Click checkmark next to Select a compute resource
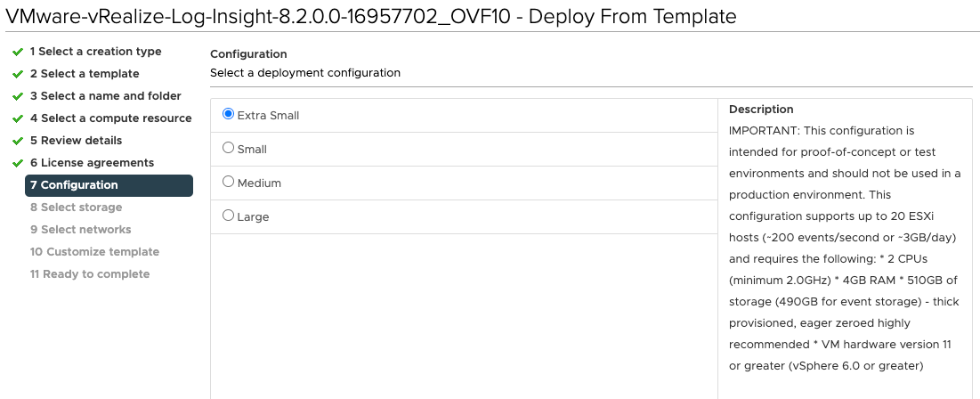Viewport: 980px width, 399px height. (18, 118)
